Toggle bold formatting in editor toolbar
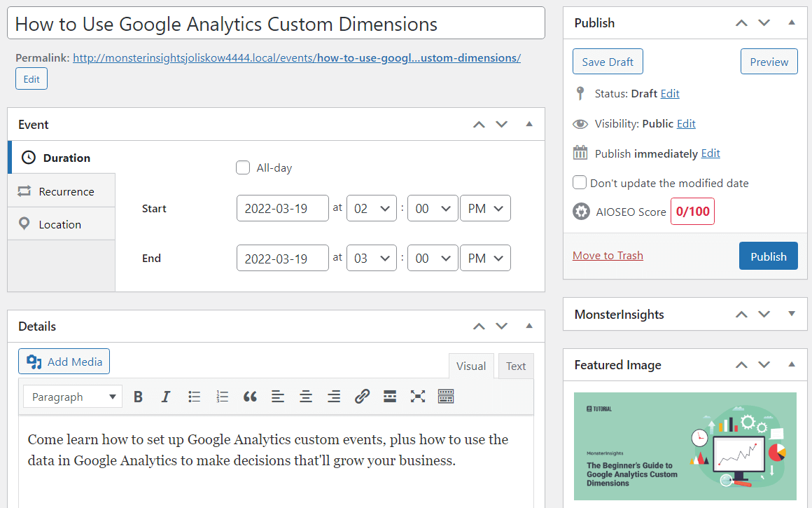This screenshot has width=812, height=508. point(138,397)
